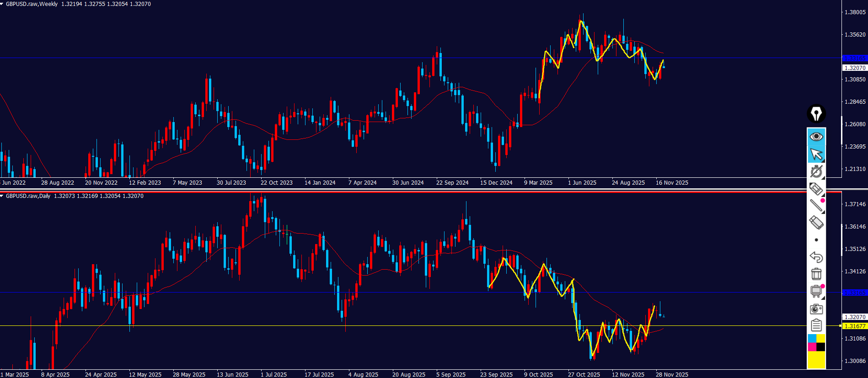Viewport: 868px width, 378px height.
Task: Toggle drawing visibility with the eye icon
Action: pyautogui.click(x=816, y=137)
